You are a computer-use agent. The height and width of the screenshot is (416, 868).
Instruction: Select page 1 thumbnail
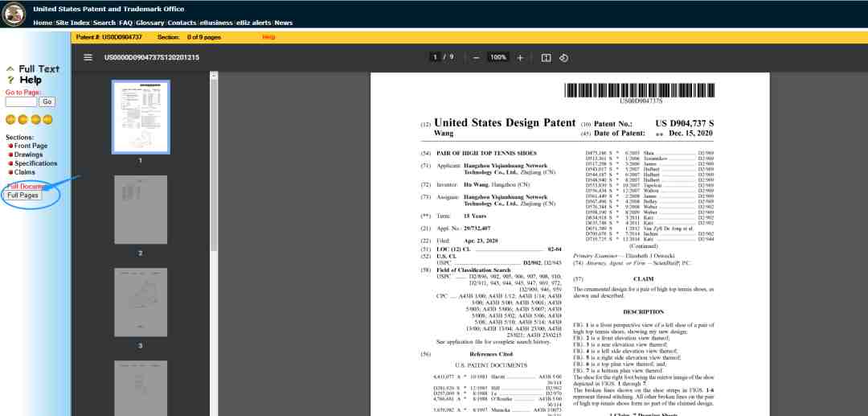point(141,117)
